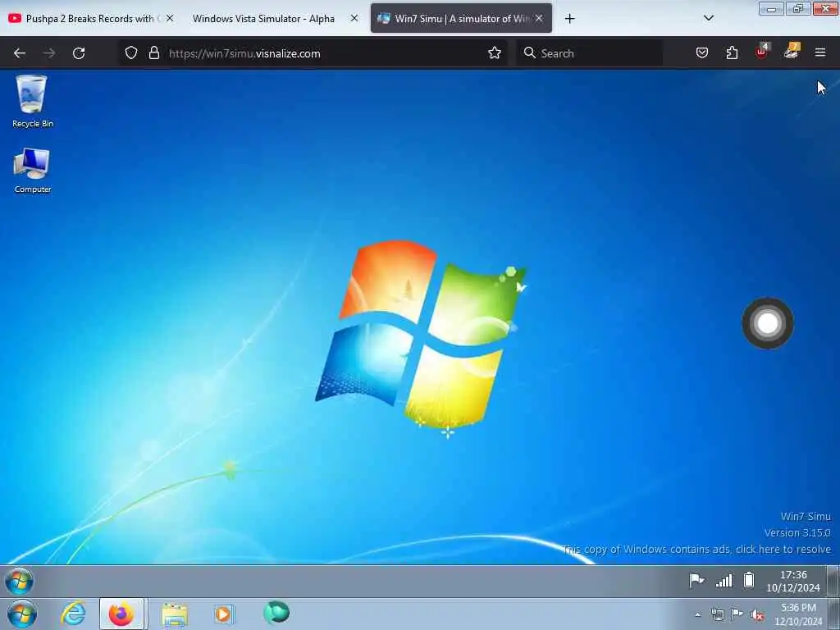Open the host network tray icon
This screenshot has height=630, width=840.
[x=717, y=614]
